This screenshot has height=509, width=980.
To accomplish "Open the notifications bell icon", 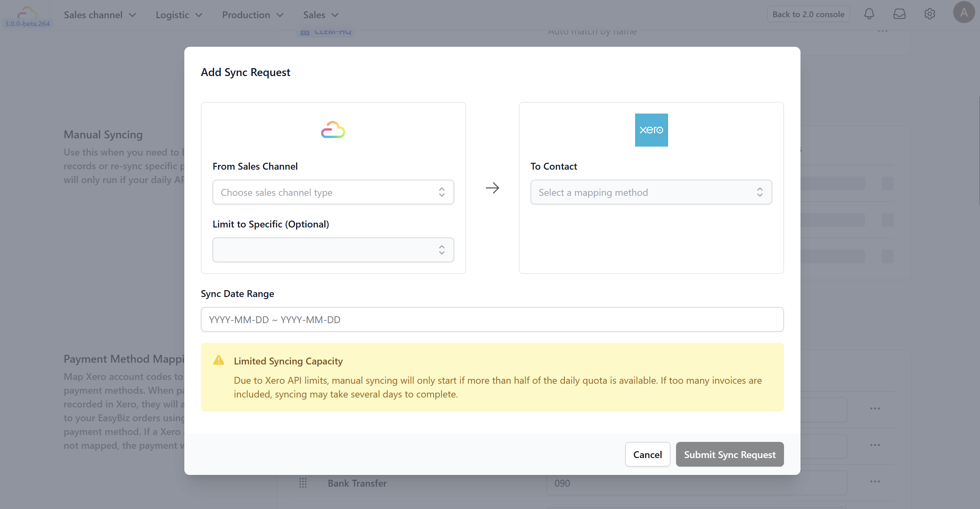I will (869, 14).
